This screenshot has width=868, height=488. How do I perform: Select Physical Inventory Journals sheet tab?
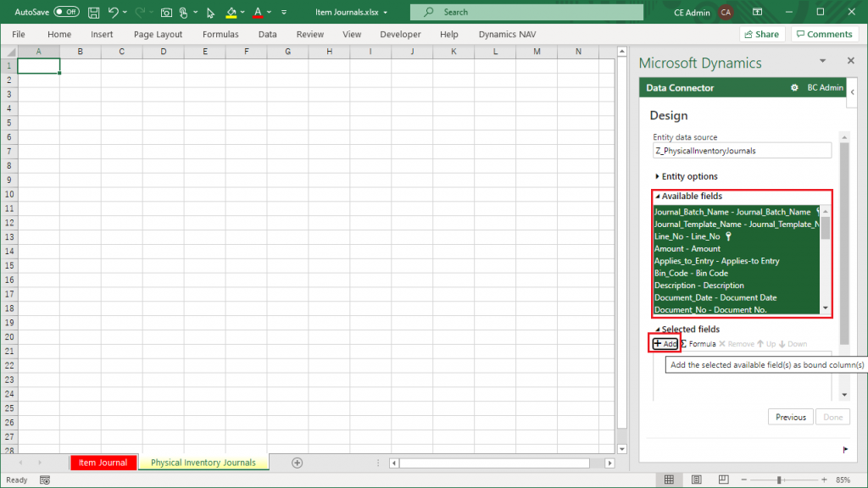click(x=203, y=463)
